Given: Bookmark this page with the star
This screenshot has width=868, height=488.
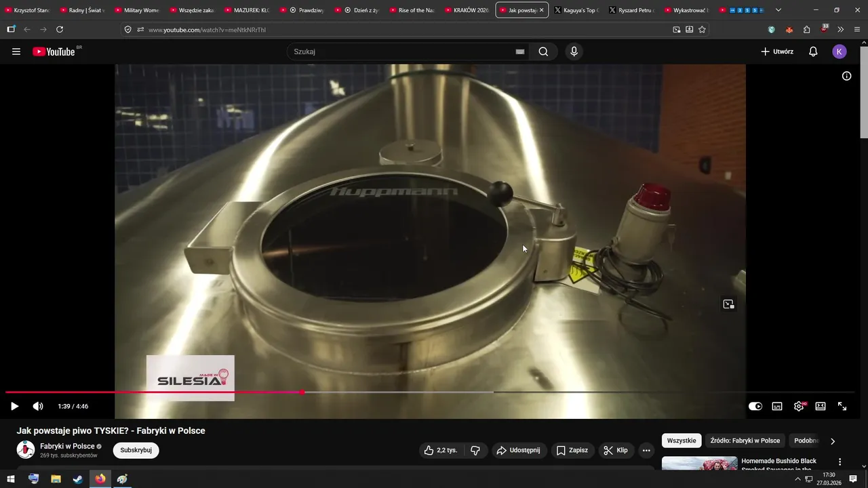Looking at the screenshot, I should pyautogui.click(x=702, y=30).
